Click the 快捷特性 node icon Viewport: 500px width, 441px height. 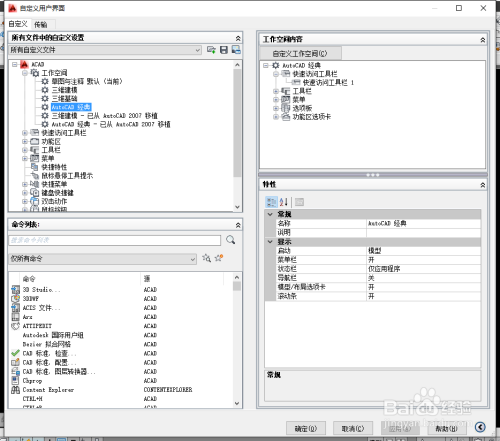coord(34,167)
